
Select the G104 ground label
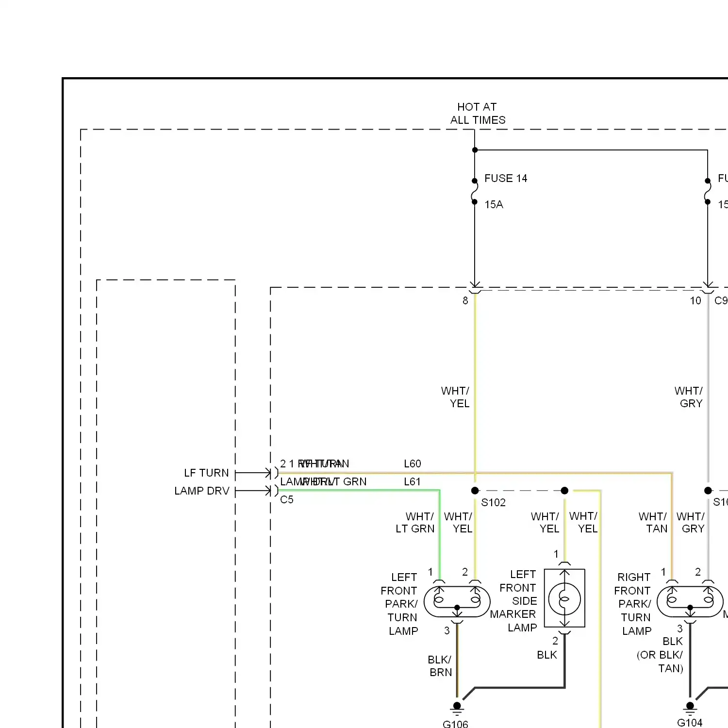[x=690, y=723]
